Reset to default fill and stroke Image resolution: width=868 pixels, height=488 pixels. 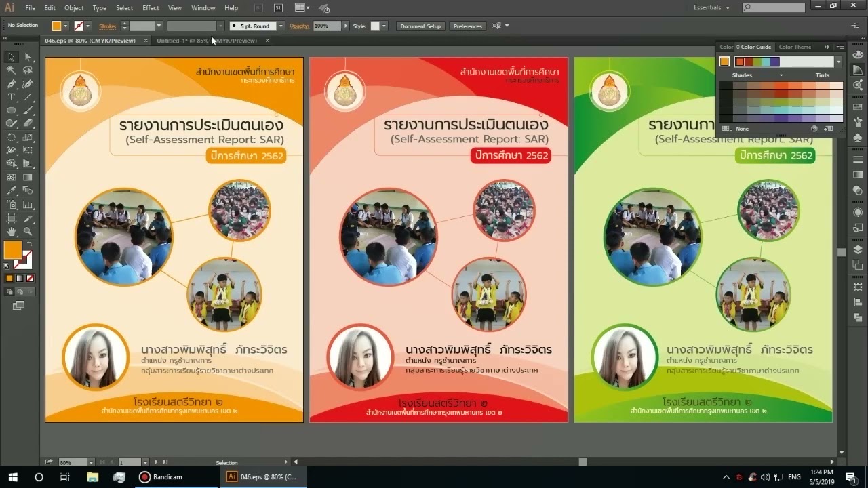pyautogui.click(x=8, y=267)
